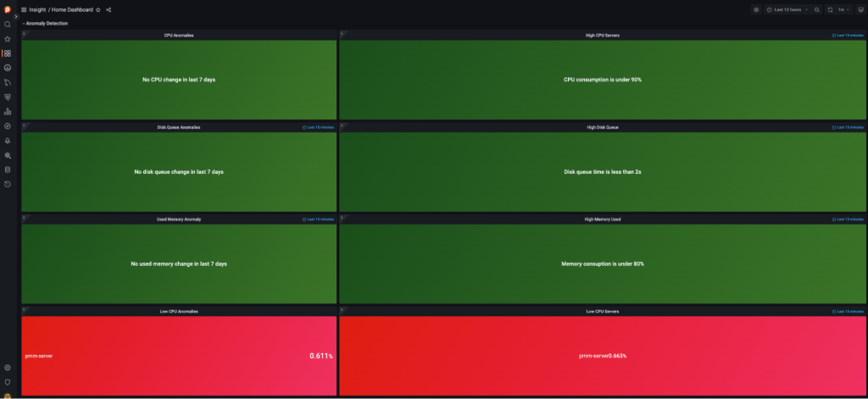Open the Explore compass icon in the sidebar

[7, 126]
